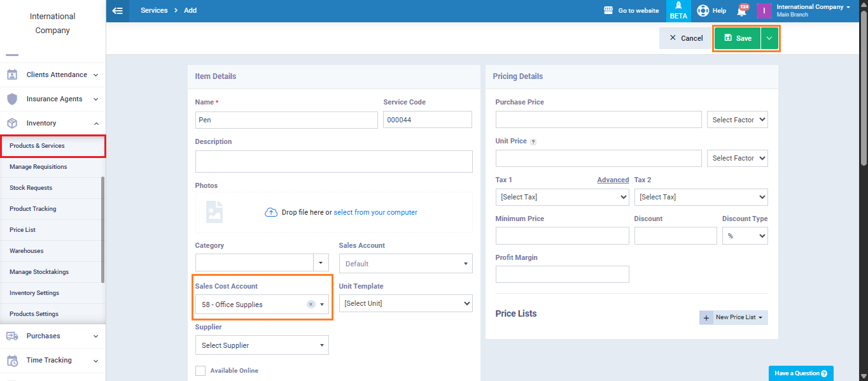Click the Cancel button
Viewport: 868px width, 381px height.
click(685, 38)
